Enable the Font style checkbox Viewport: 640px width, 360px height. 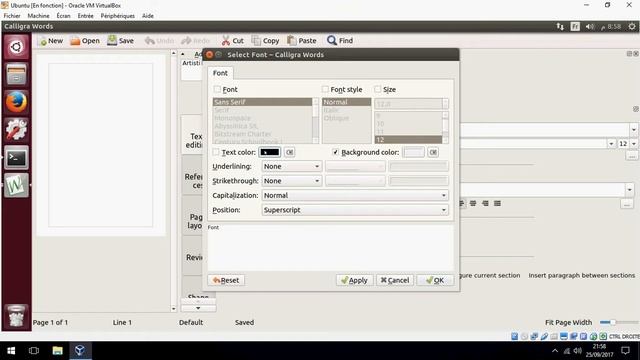tap(325, 89)
